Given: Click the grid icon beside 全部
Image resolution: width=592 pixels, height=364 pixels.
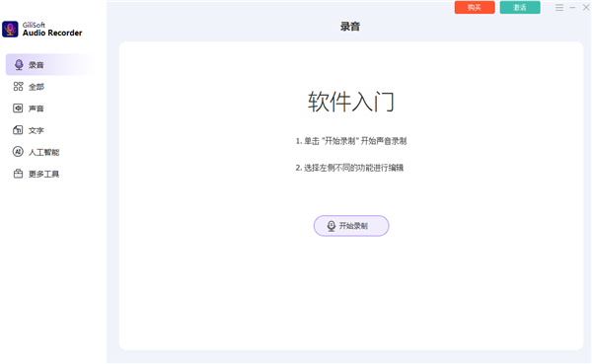Looking at the screenshot, I should click(18, 87).
